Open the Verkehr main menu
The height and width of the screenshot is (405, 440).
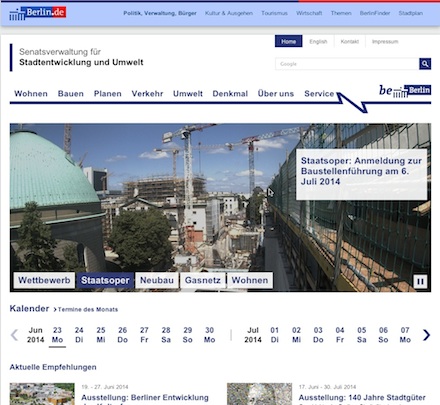[x=147, y=94]
